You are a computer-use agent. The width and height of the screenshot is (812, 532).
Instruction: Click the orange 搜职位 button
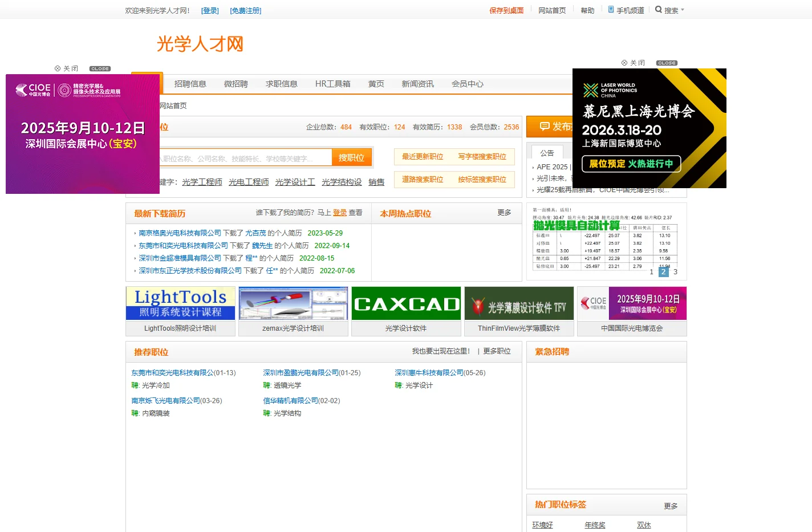pos(351,158)
